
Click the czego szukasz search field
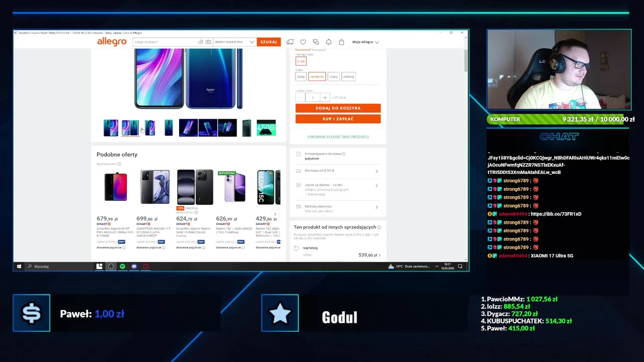(x=165, y=42)
